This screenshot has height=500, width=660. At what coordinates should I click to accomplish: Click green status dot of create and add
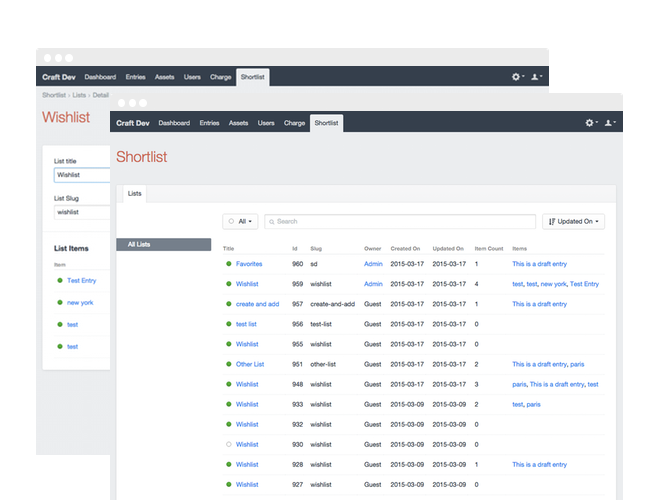point(229,303)
